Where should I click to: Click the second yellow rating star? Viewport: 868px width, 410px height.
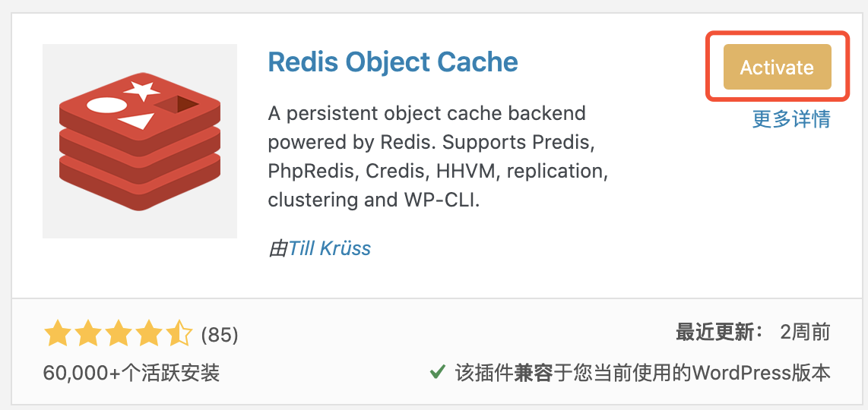tap(87, 335)
